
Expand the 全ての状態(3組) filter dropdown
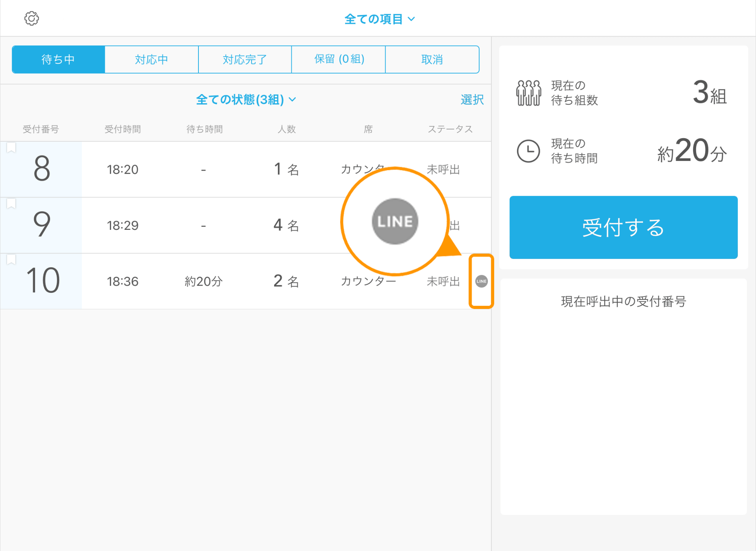(246, 100)
